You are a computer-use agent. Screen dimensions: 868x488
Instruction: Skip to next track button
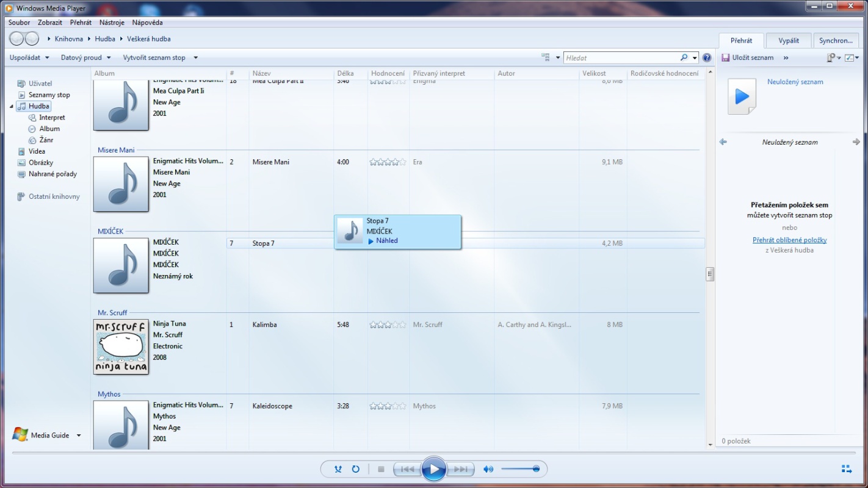[x=461, y=469]
